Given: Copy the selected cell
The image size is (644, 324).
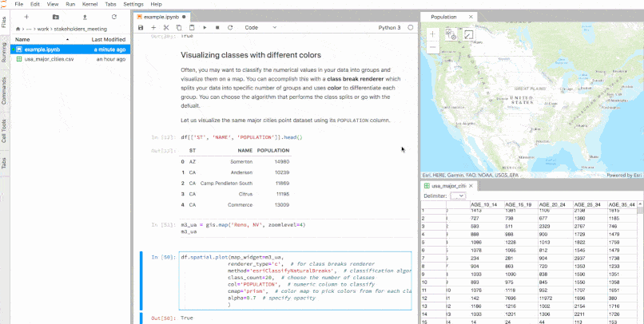Looking at the screenshot, I should pyautogui.click(x=179, y=27).
